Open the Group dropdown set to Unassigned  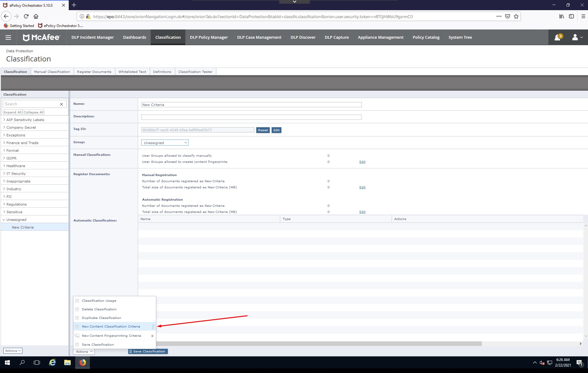165,143
